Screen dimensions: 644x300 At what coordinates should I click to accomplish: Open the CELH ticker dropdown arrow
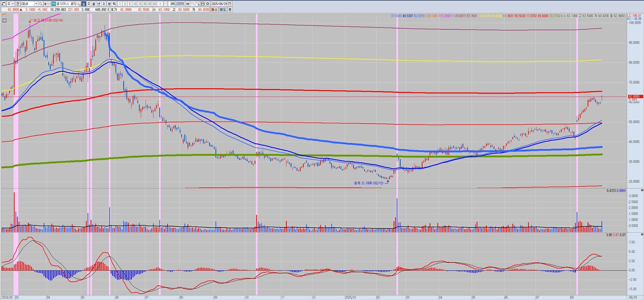click(x=36, y=4)
